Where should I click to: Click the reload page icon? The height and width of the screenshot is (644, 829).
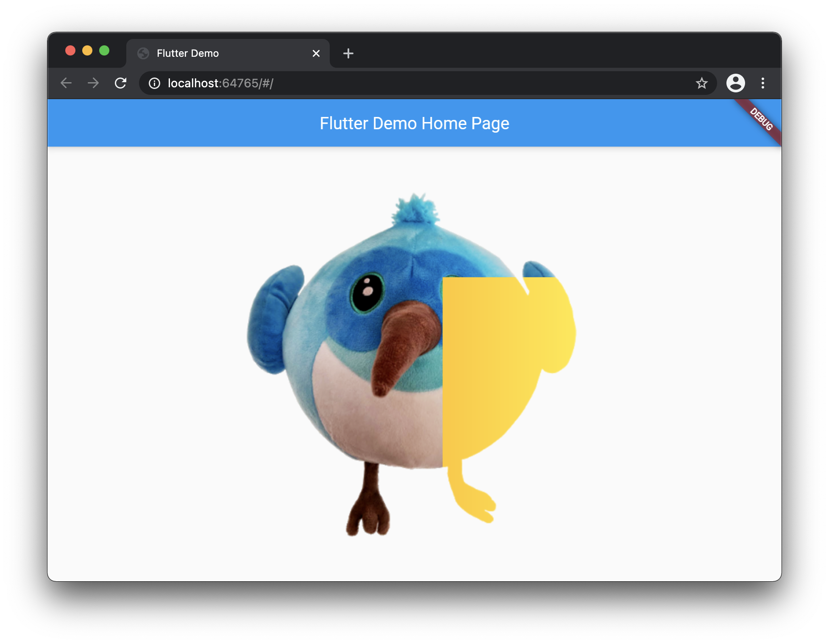[121, 83]
